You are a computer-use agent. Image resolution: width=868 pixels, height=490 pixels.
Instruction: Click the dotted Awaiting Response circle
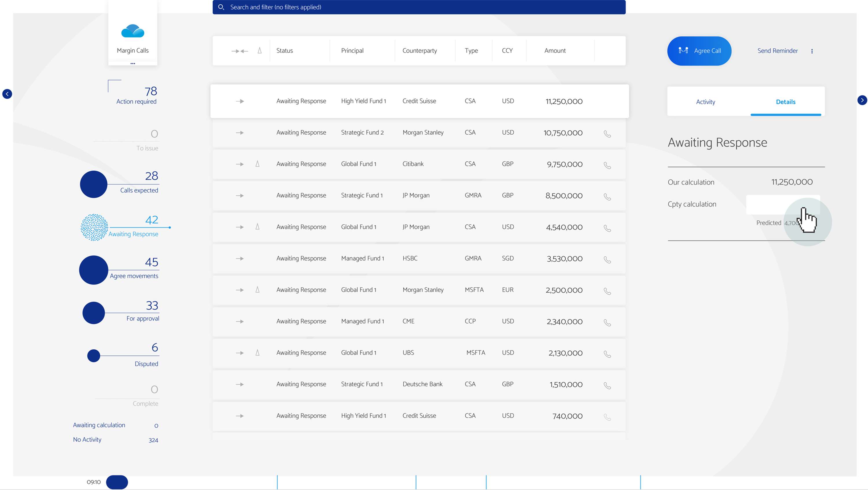pos(94,227)
